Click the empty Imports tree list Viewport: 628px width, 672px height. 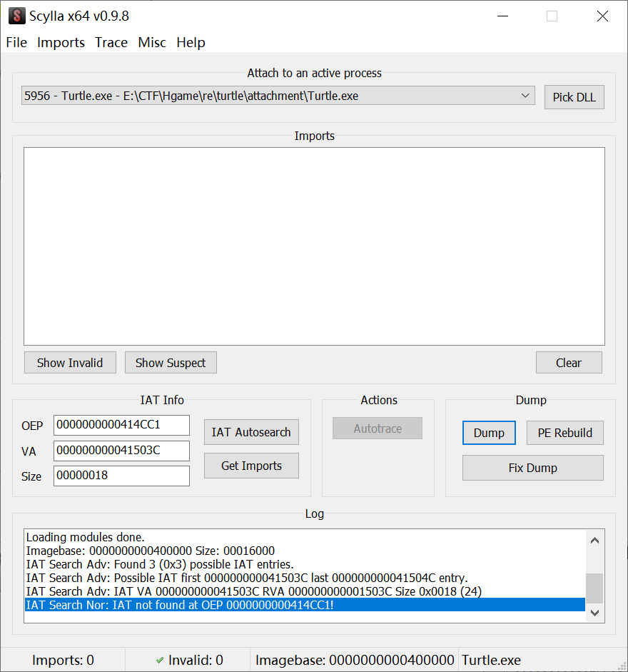pos(315,246)
